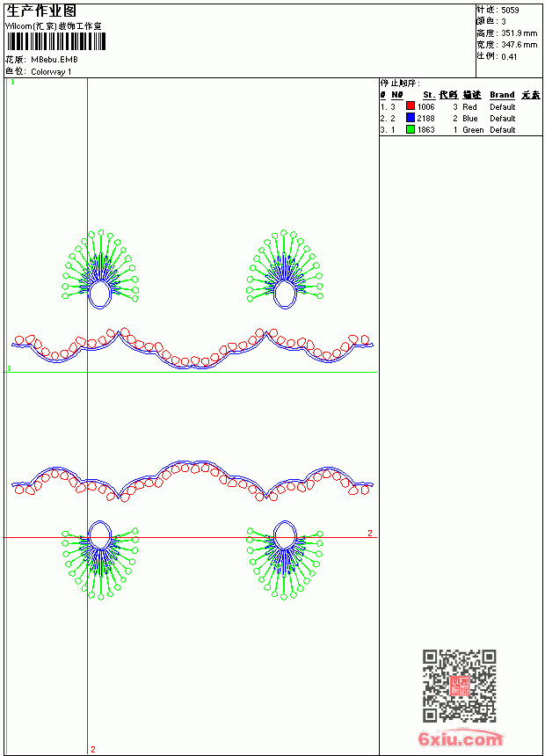Select the height value "351.9 mm"
The image size is (545, 756).
519,33
